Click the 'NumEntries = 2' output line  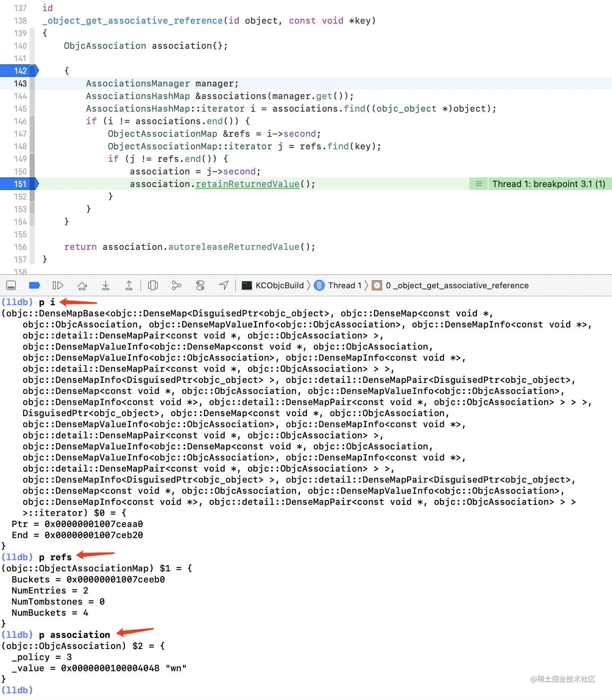pyautogui.click(x=50, y=591)
